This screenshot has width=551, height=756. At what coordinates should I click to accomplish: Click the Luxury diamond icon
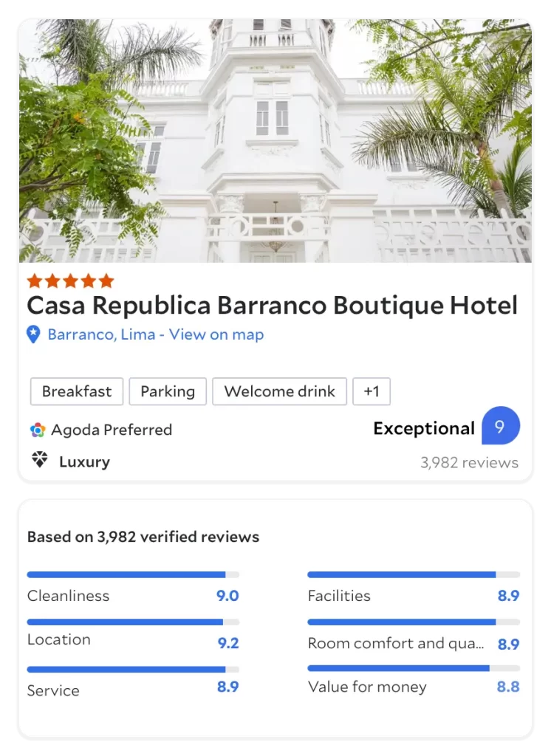[40, 461]
